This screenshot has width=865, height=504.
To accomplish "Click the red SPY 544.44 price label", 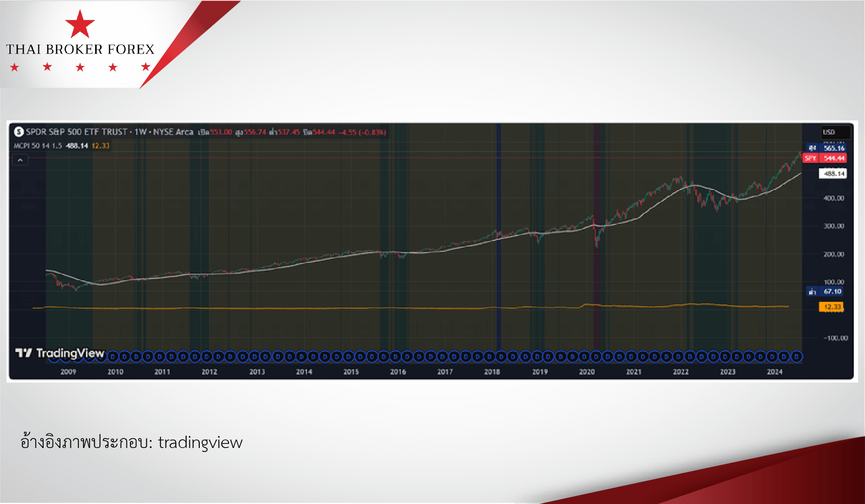I will pos(825,158).
